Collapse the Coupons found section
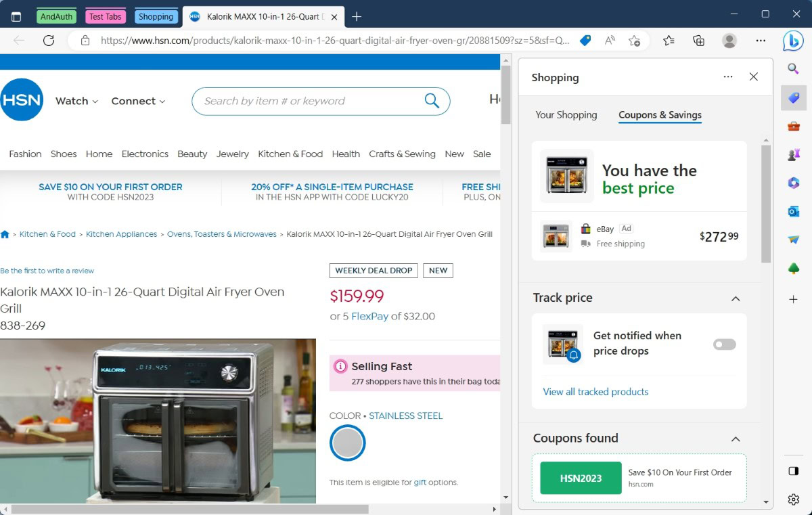This screenshot has height=515, width=812. point(736,439)
